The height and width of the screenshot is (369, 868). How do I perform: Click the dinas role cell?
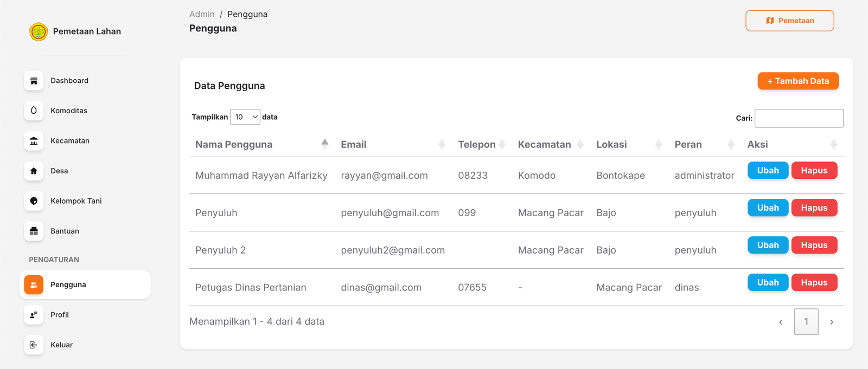click(x=687, y=288)
